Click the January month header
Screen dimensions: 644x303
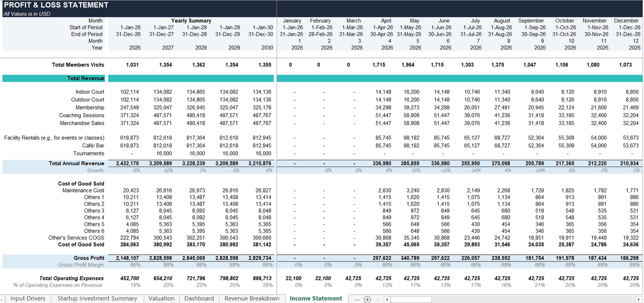tap(292, 21)
